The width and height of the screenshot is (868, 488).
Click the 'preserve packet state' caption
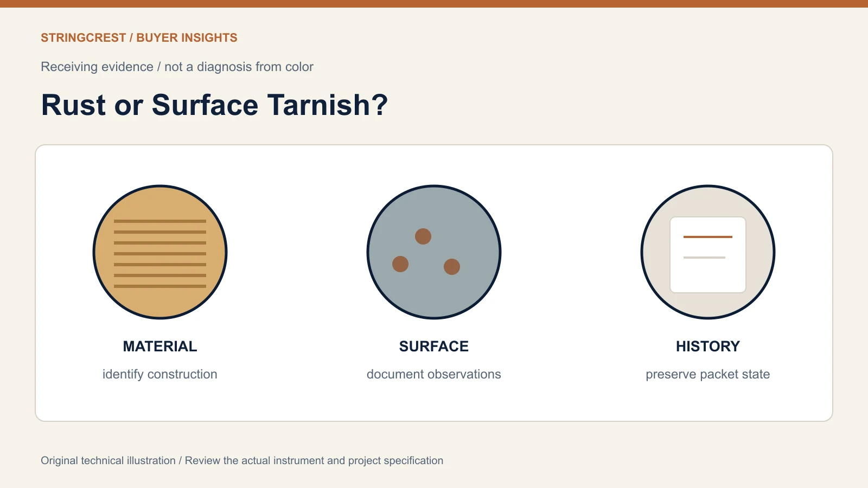[x=708, y=374]
